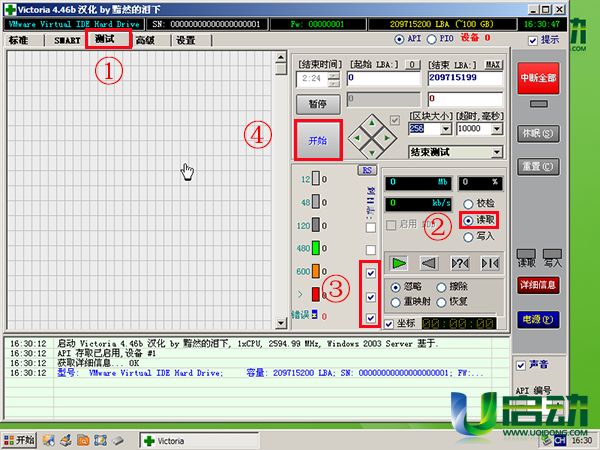The width and height of the screenshot is (600, 450).
Task: Open the orange folder quick launch icon
Action: click(83, 440)
